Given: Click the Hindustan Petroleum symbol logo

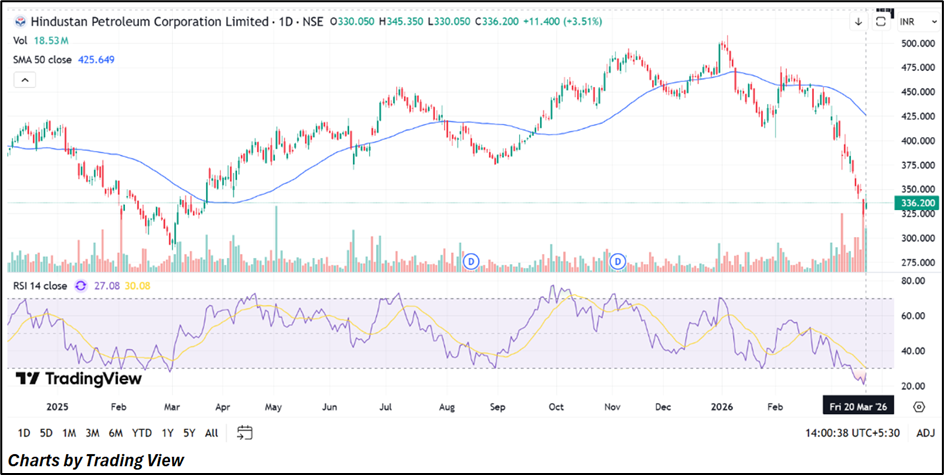Looking at the screenshot, I should pos(19,22).
